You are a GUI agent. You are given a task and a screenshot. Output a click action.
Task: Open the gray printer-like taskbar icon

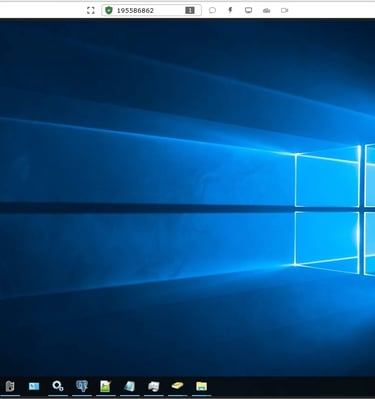point(154,386)
